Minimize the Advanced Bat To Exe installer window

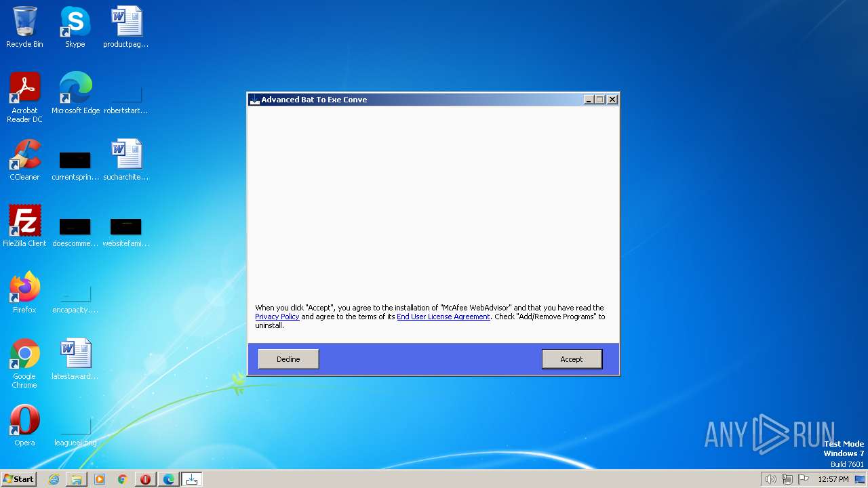coord(589,100)
